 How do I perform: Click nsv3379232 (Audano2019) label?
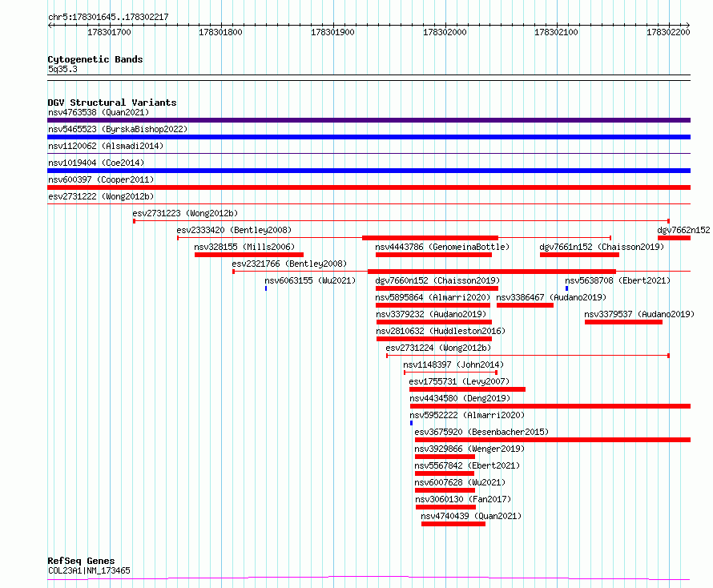(431, 314)
